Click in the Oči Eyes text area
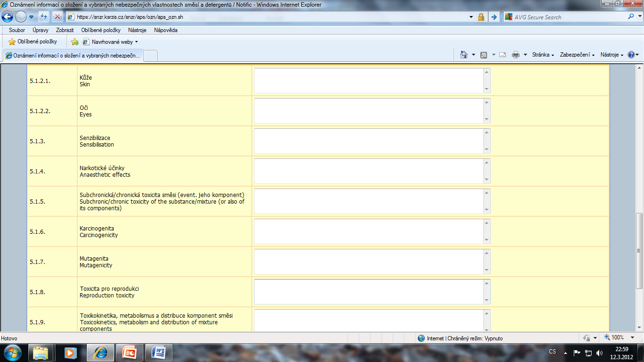644x362 pixels. click(x=372, y=111)
